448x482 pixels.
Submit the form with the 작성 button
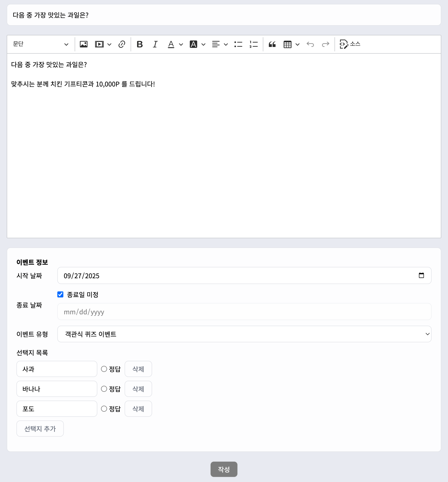[224, 469]
